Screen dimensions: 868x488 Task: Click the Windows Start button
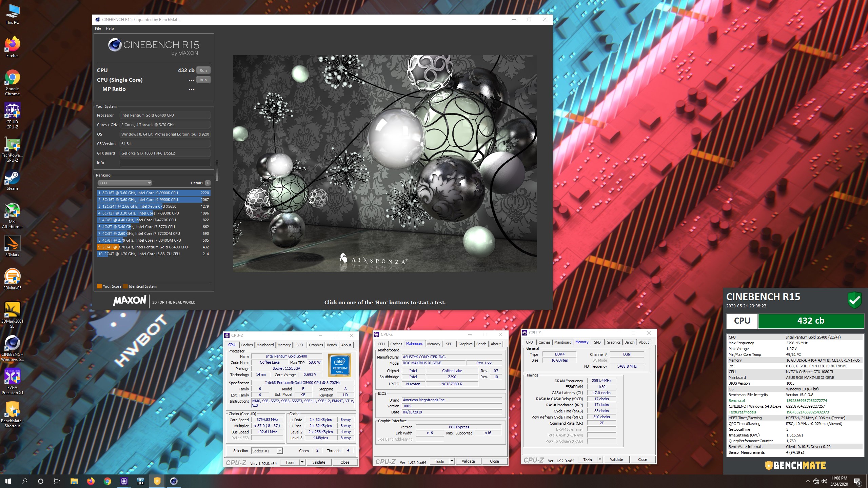(8, 481)
